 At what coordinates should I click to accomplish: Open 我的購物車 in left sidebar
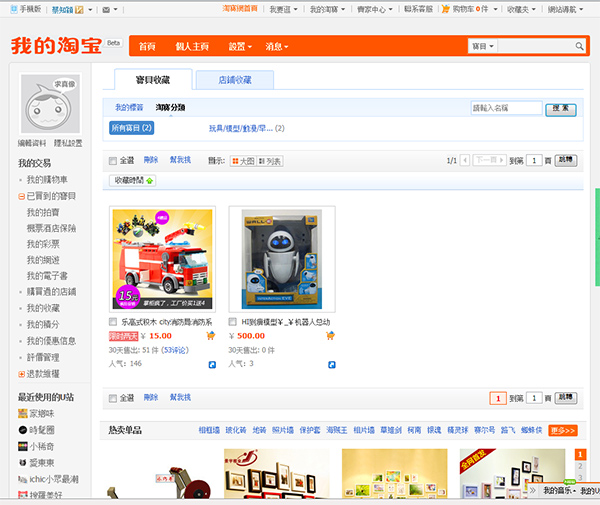(x=47, y=179)
